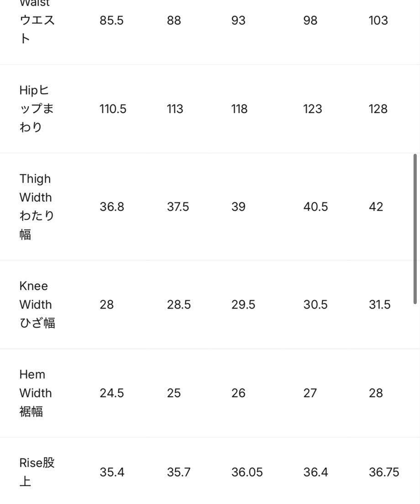Select the Hem Width row label
Viewport: 420px width, 504px height.
pyautogui.click(x=35, y=393)
